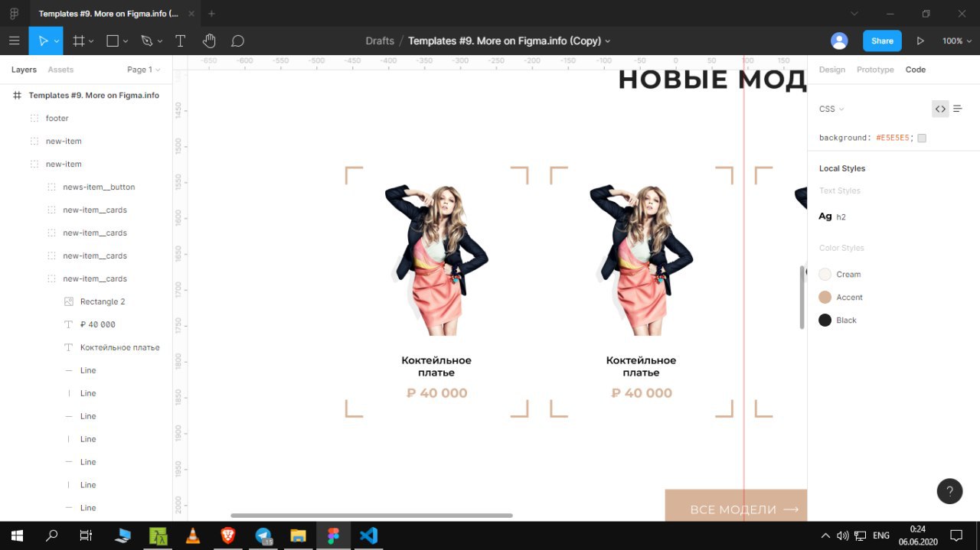Switch to code view icon

(x=940, y=109)
